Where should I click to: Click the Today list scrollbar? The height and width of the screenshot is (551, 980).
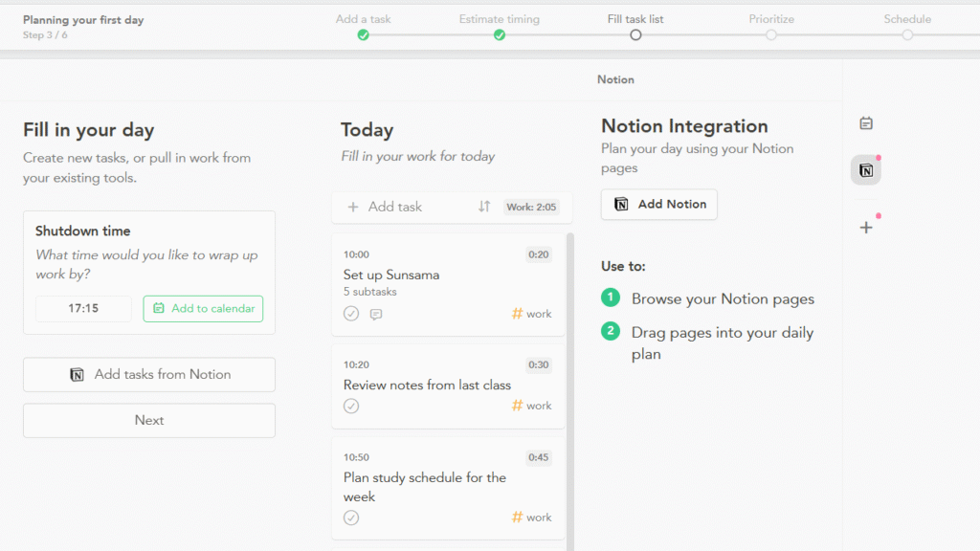[x=570, y=392]
